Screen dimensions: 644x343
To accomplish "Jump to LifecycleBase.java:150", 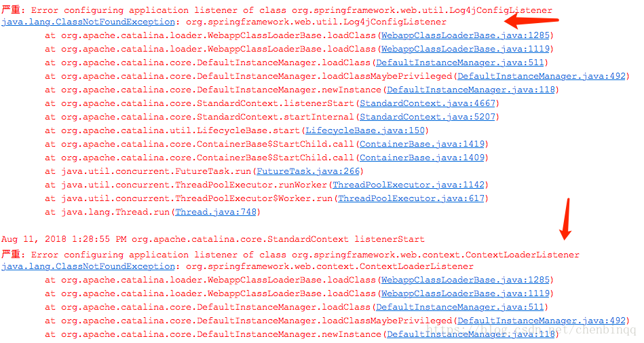I will tap(365, 130).
